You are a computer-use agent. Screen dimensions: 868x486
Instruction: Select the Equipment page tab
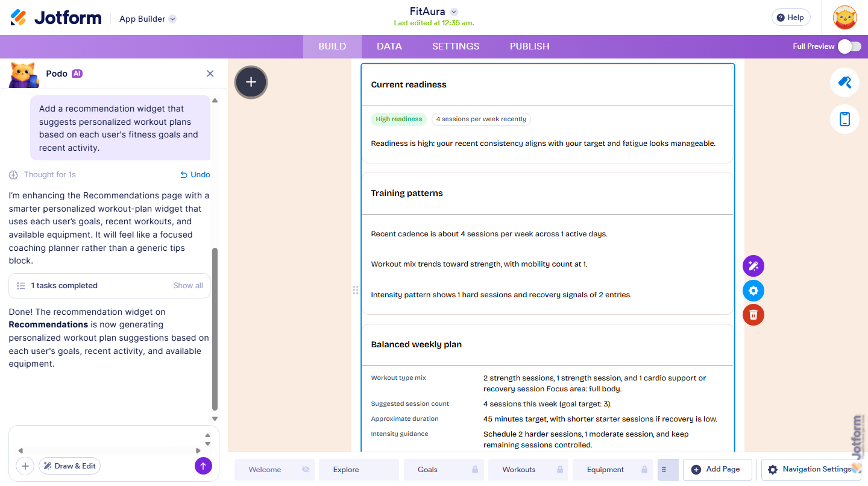(x=612, y=470)
